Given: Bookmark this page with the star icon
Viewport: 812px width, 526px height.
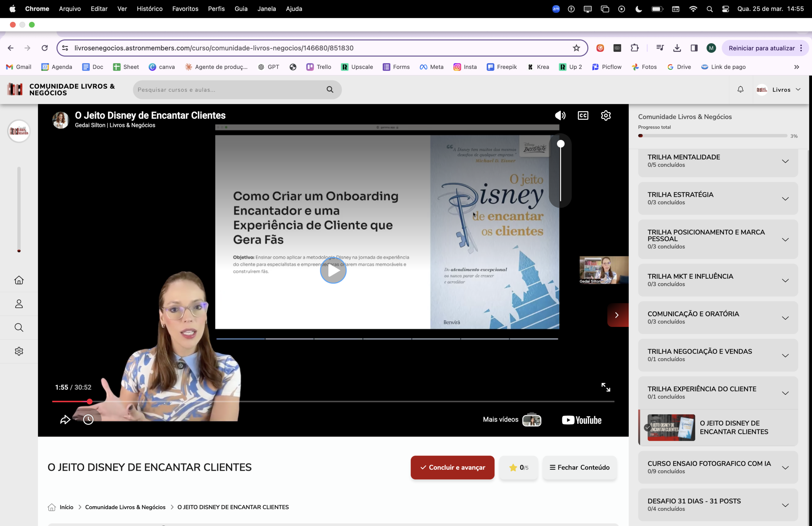Looking at the screenshot, I should pos(576,48).
